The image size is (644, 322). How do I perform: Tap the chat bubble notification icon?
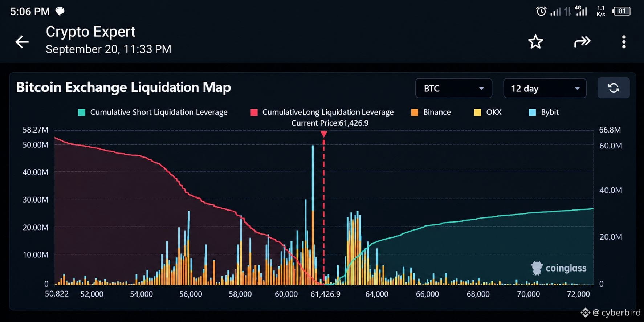pos(60,11)
